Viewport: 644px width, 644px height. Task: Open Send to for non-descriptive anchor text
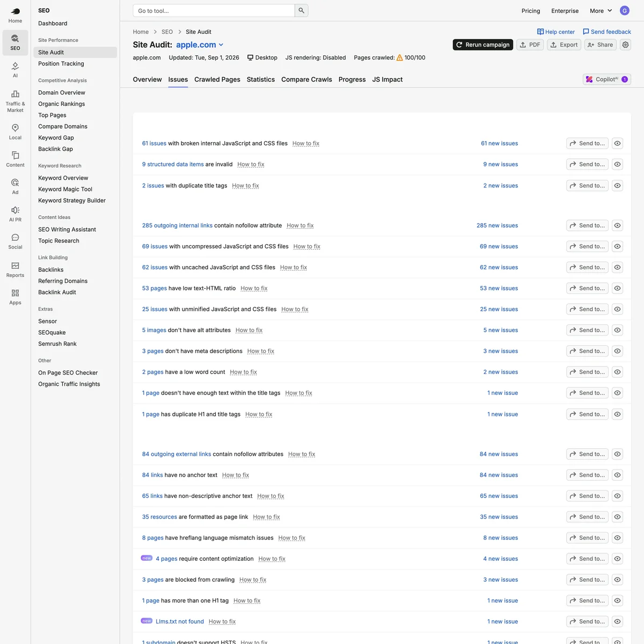coord(587,496)
